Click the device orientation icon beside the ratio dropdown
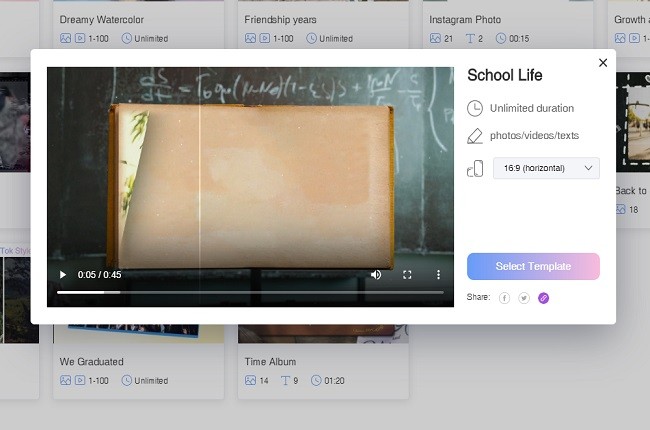This screenshot has width=650, height=430. [475, 168]
